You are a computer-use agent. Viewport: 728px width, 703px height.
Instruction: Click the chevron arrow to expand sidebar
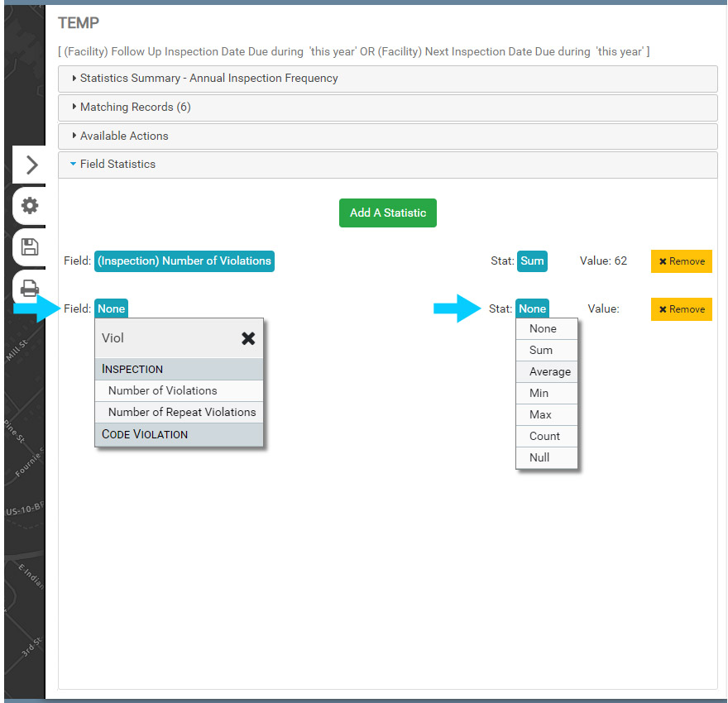click(31, 165)
